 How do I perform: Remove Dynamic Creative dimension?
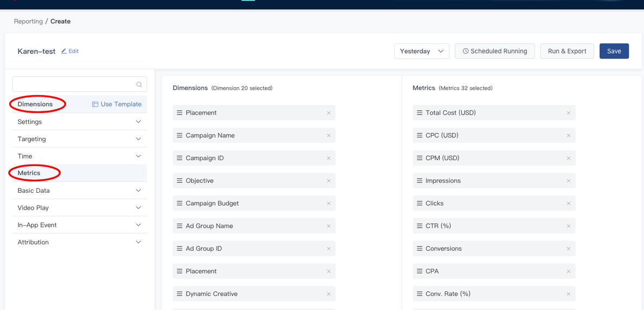[329, 294]
